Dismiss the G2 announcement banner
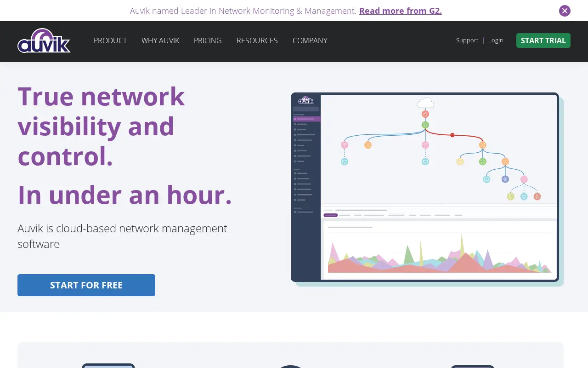The height and width of the screenshot is (368, 588). click(565, 11)
